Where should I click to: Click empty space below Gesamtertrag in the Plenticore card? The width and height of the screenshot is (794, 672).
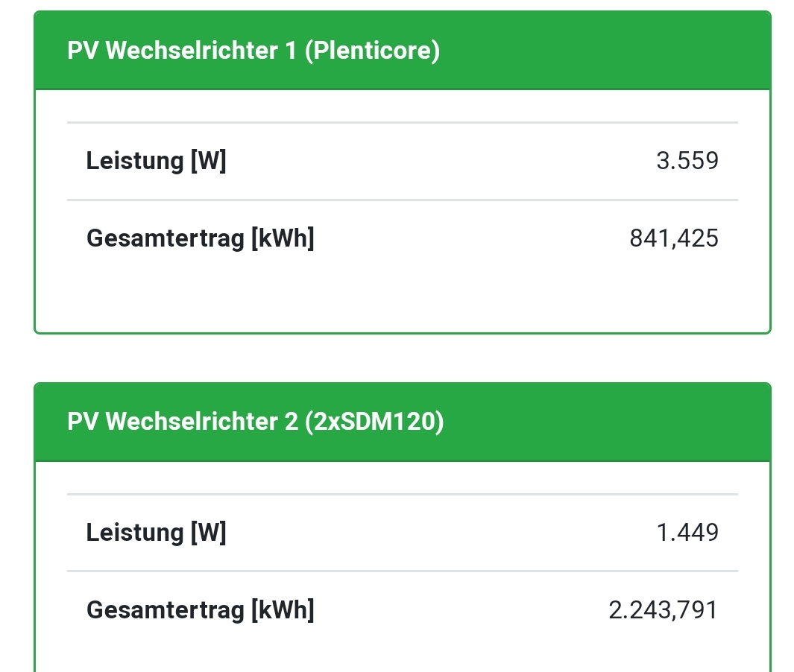(x=403, y=298)
